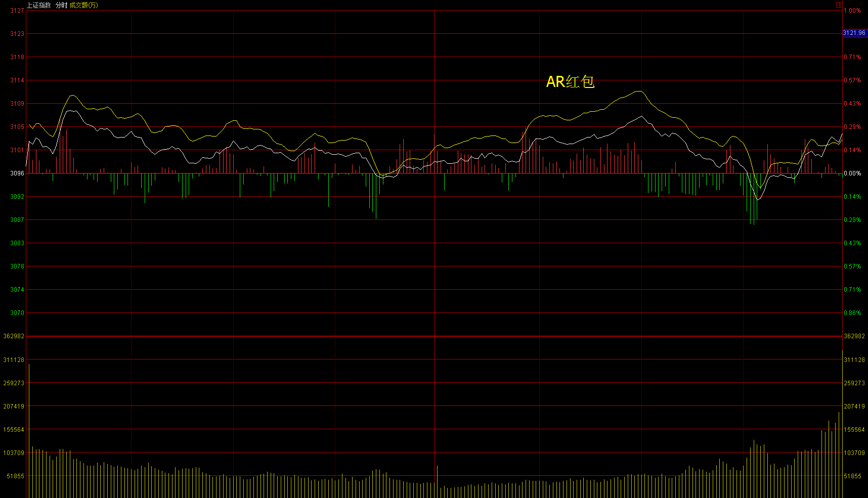
Task: Click the blue 3121.96 current price tag
Action: click(854, 33)
